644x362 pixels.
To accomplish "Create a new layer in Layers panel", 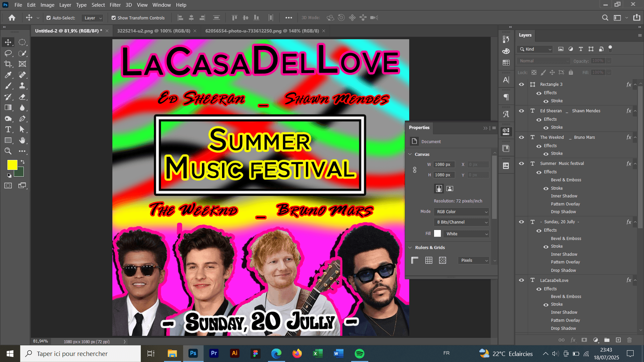I will tap(618, 340).
